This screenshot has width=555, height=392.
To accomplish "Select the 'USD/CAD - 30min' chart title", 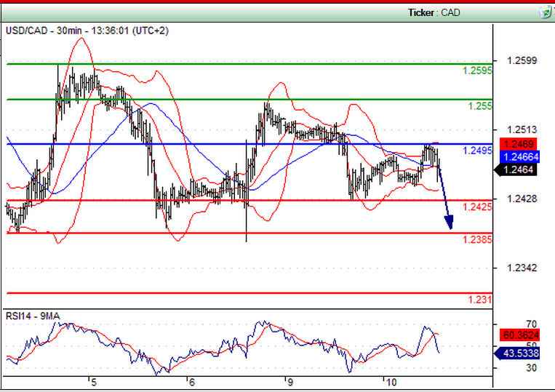I will click(87, 31).
